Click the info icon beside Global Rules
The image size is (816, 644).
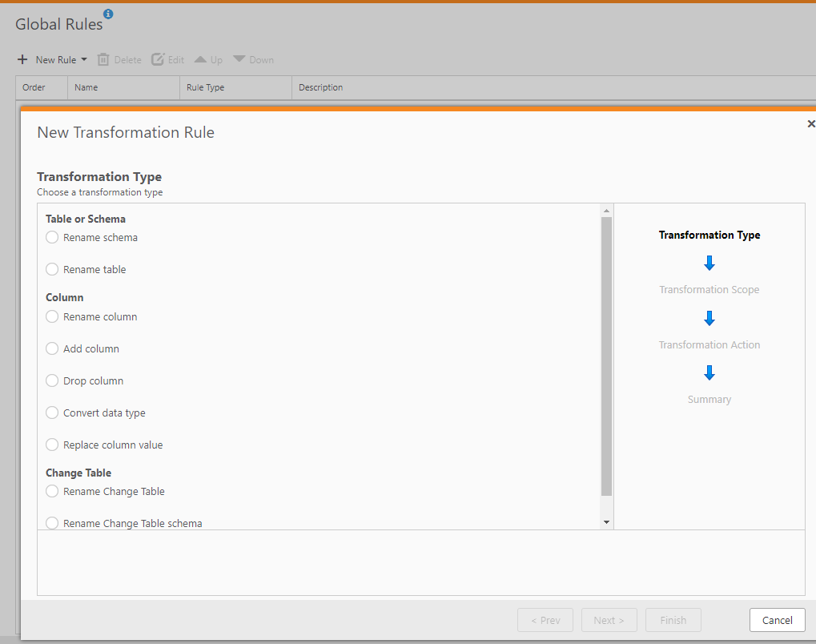coord(108,14)
